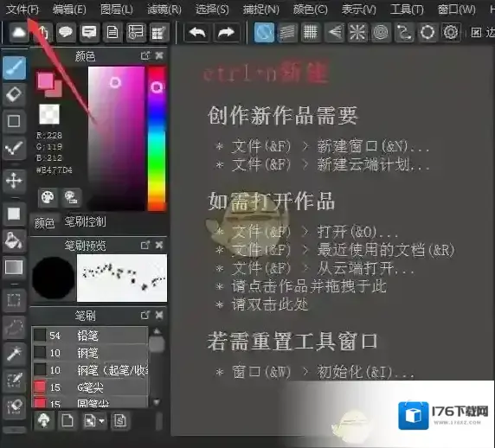Close the 笔刷预览 panel

pos(159,245)
